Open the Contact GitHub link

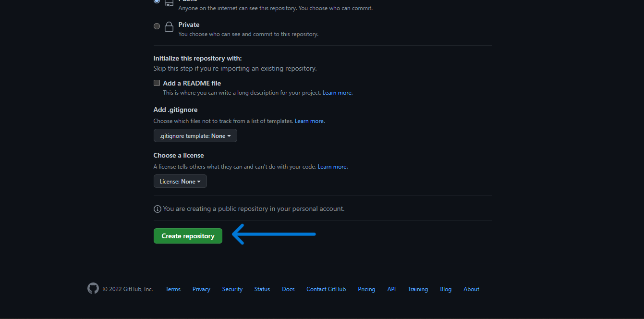[x=326, y=289]
